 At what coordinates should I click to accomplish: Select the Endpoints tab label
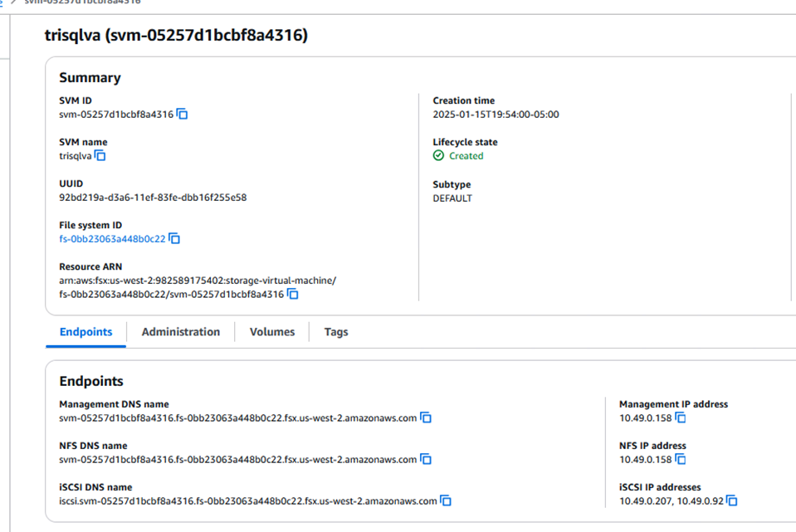85,332
